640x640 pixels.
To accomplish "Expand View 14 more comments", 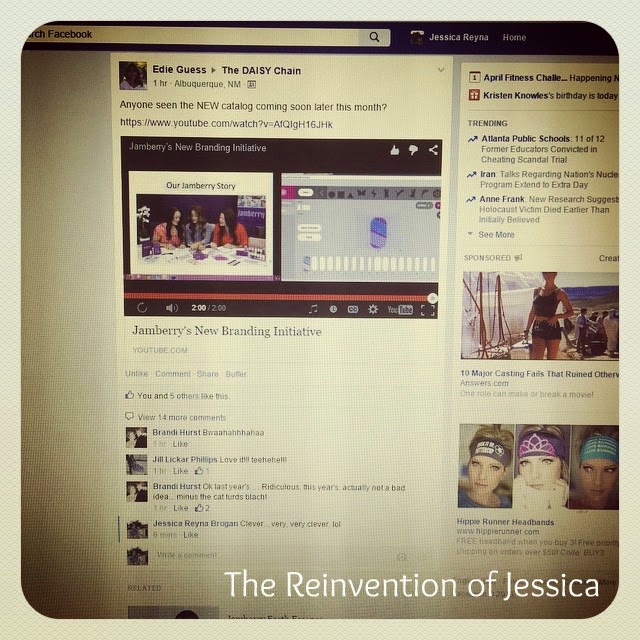I will (x=182, y=417).
